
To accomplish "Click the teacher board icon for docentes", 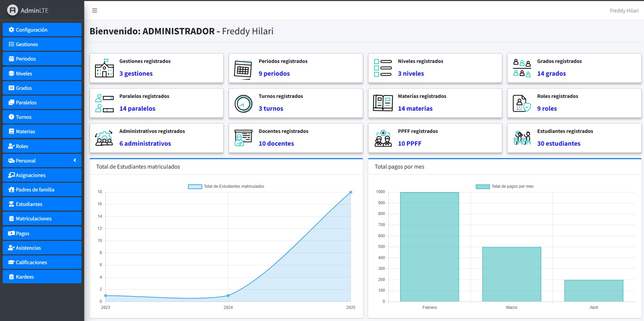I will point(243,138).
